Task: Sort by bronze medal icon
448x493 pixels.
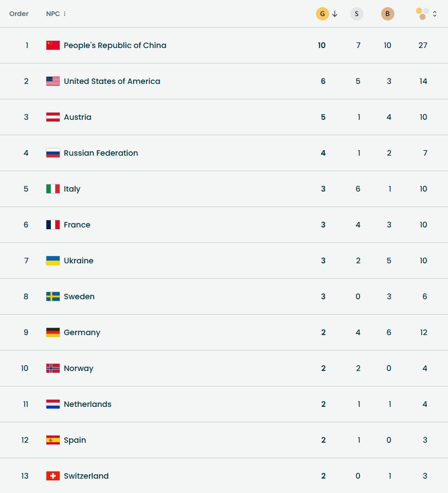Action: pos(388,14)
